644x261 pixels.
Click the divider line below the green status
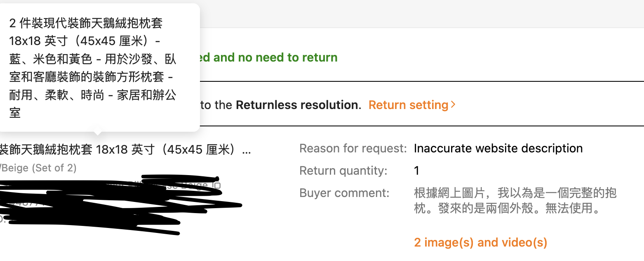(x=412, y=81)
